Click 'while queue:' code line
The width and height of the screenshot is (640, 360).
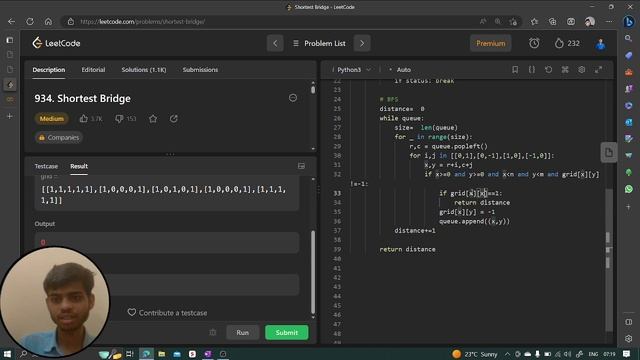(x=402, y=118)
